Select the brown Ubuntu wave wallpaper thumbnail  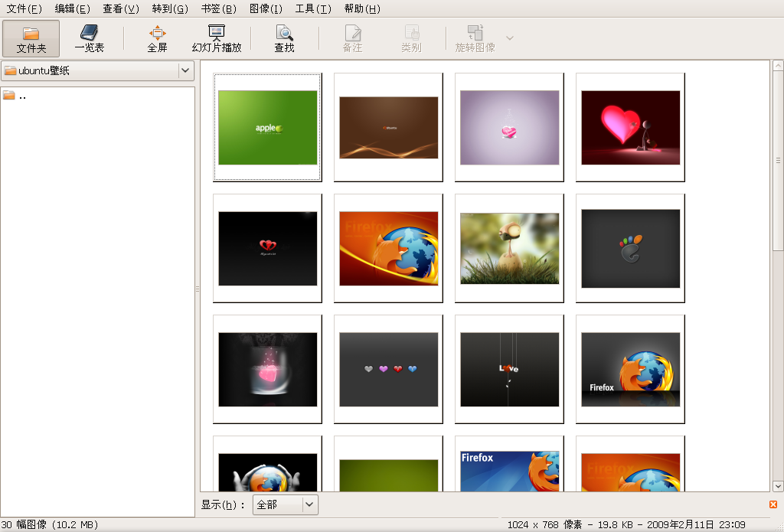pyautogui.click(x=388, y=128)
